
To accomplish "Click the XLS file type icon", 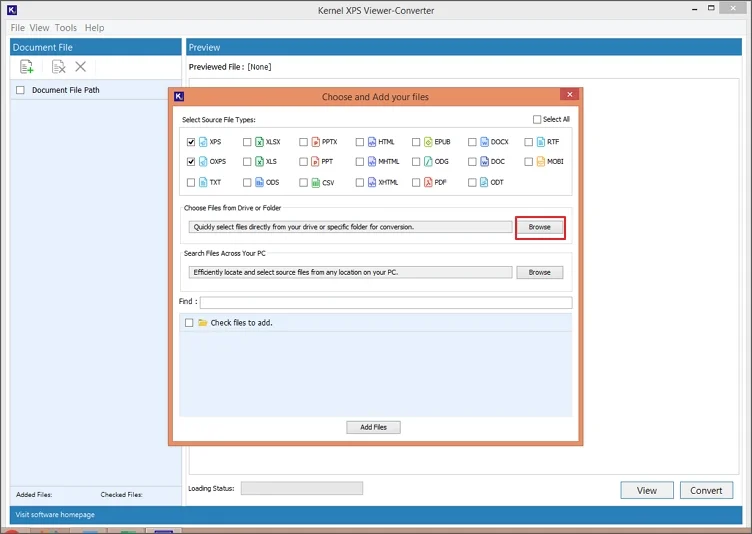I will coord(259,162).
